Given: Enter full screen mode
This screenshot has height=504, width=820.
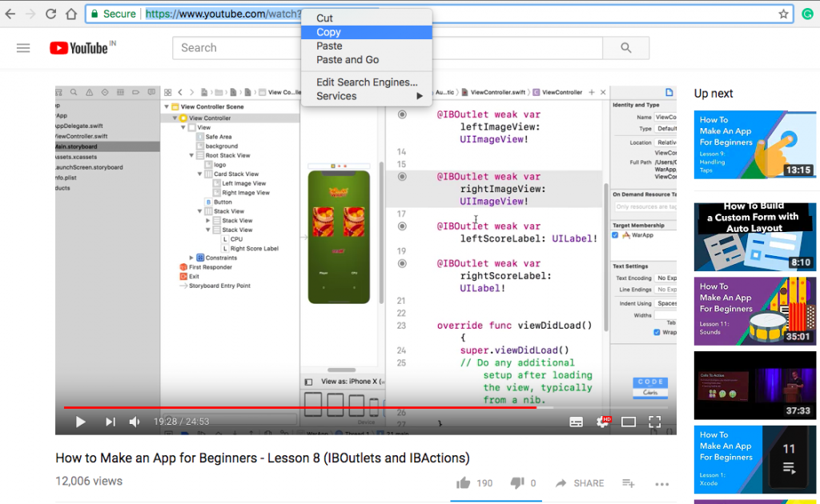Looking at the screenshot, I should point(654,422).
